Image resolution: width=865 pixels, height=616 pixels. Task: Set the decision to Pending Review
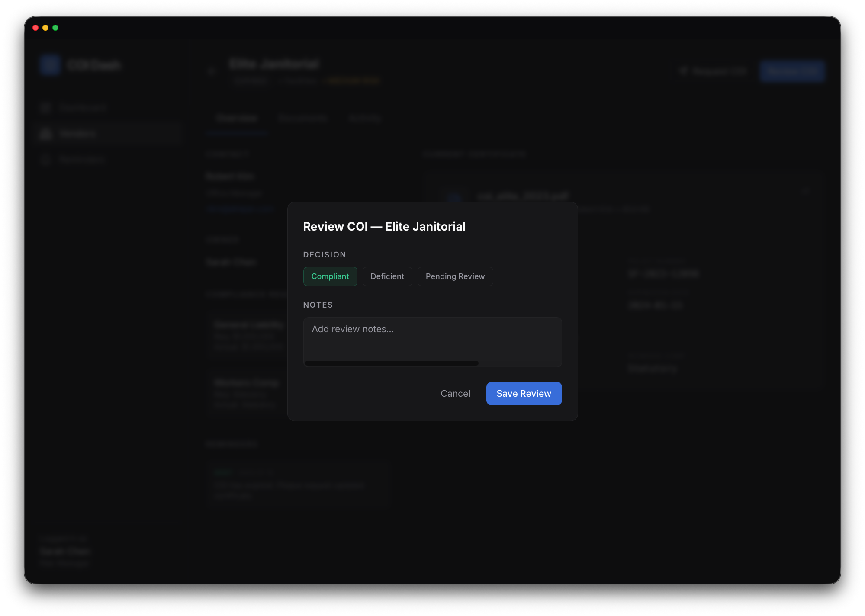[x=455, y=276]
